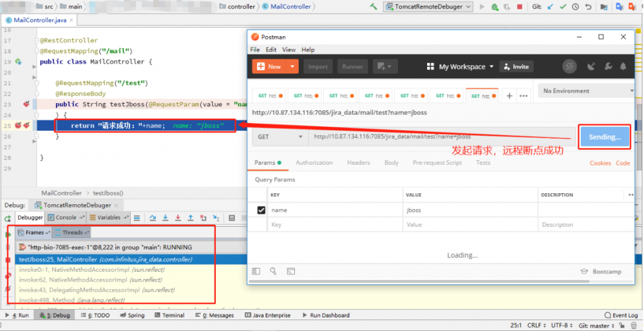Screen dimensions: 644x331
Task: Click green Resume Program icon in debug sidebar
Action: (x=8, y=234)
